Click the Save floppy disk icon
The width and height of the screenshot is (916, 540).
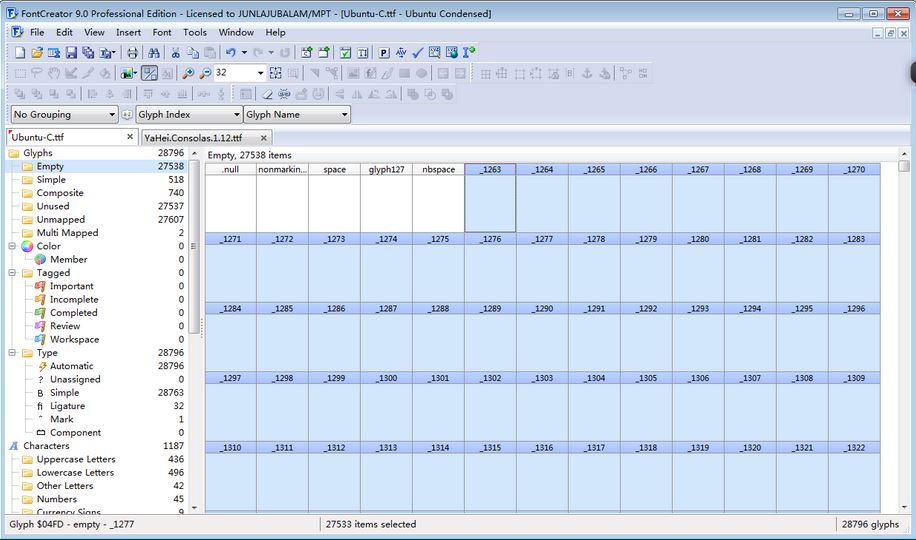[71, 52]
